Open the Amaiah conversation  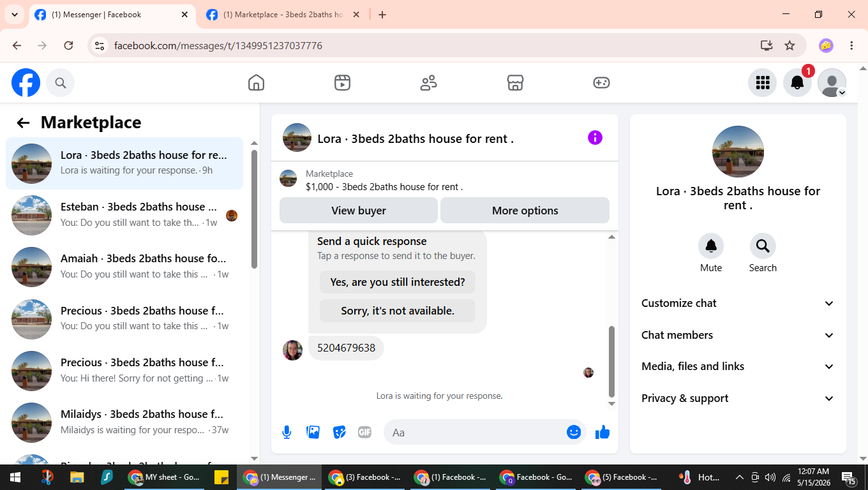click(124, 267)
